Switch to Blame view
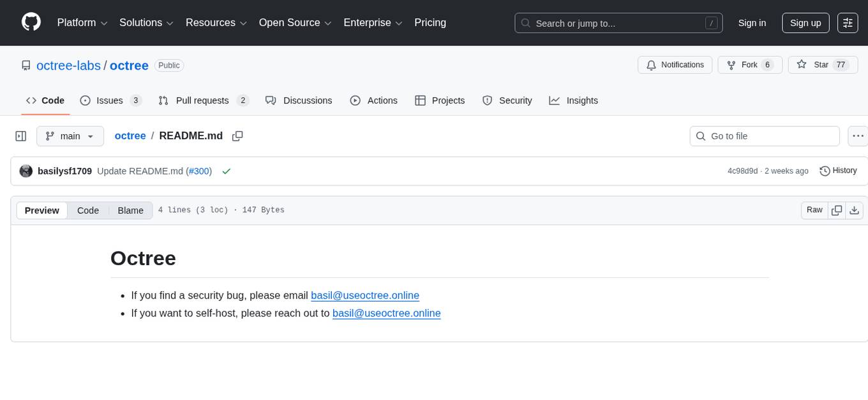 pyautogui.click(x=130, y=210)
